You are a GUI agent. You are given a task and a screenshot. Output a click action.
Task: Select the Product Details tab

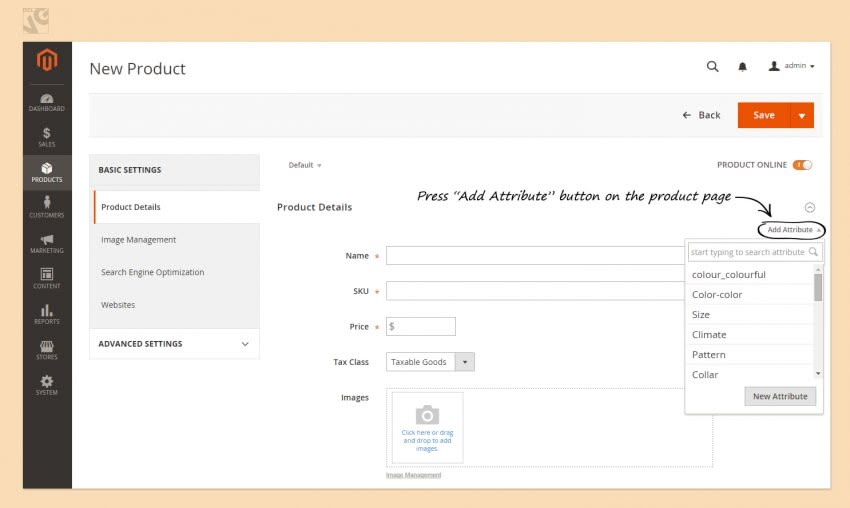click(x=176, y=207)
